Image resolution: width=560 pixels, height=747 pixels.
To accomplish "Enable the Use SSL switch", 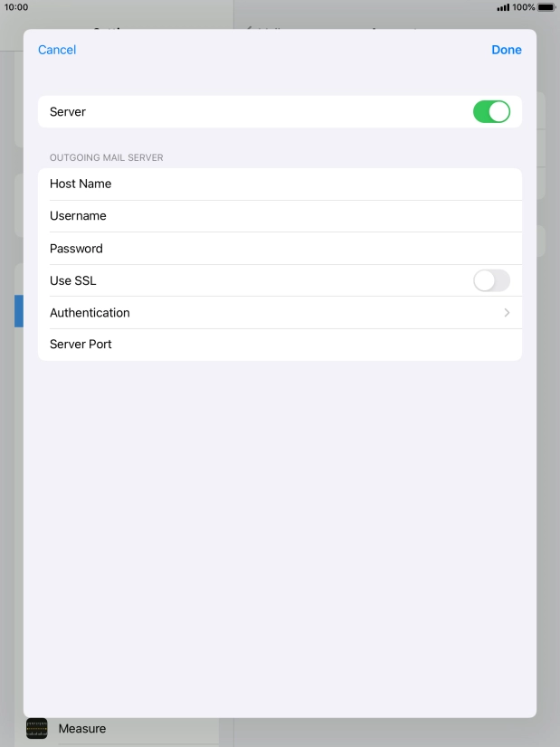I will click(491, 280).
